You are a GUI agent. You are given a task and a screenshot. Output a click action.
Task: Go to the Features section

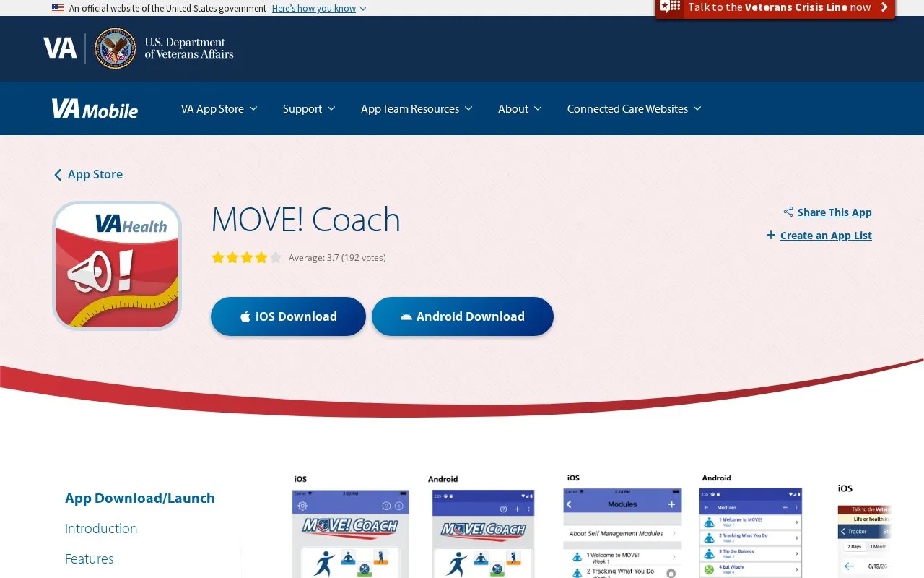pyautogui.click(x=89, y=558)
